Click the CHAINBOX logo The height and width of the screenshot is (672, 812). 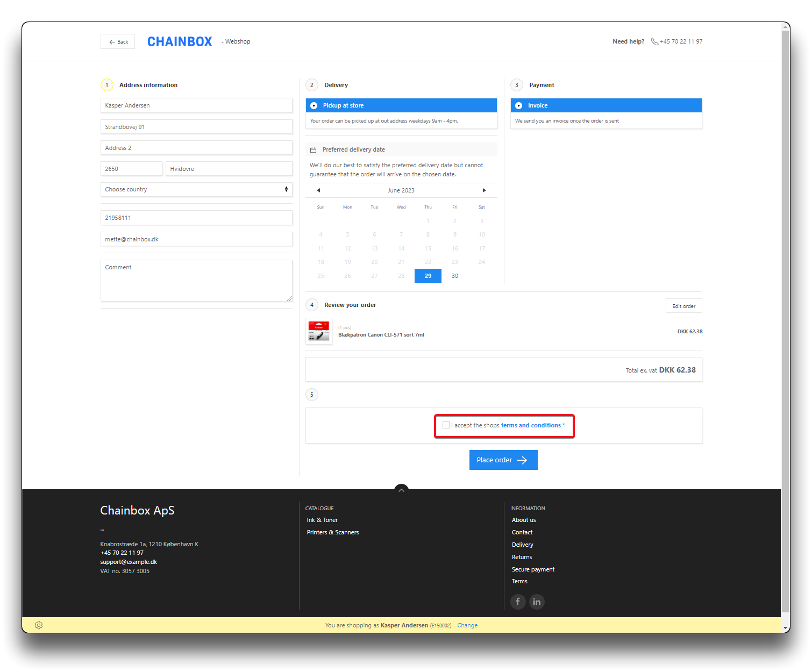pyautogui.click(x=180, y=42)
